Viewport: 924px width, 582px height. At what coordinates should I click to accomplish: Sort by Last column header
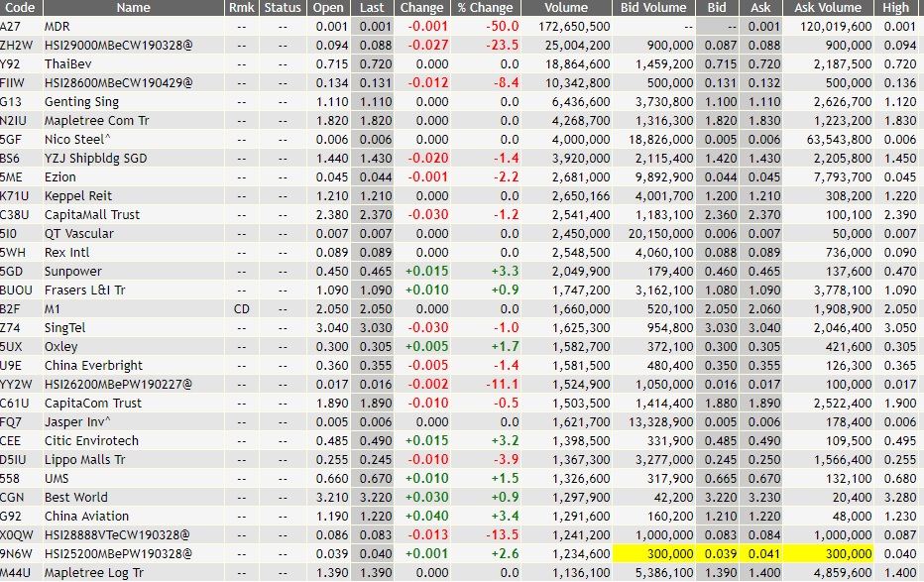(x=372, y=8)
